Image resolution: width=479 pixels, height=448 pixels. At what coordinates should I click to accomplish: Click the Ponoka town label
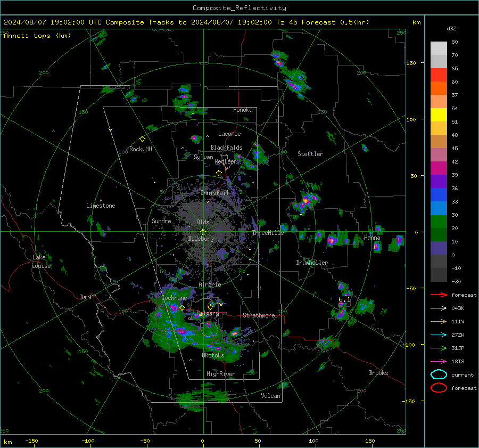(243, 110)
